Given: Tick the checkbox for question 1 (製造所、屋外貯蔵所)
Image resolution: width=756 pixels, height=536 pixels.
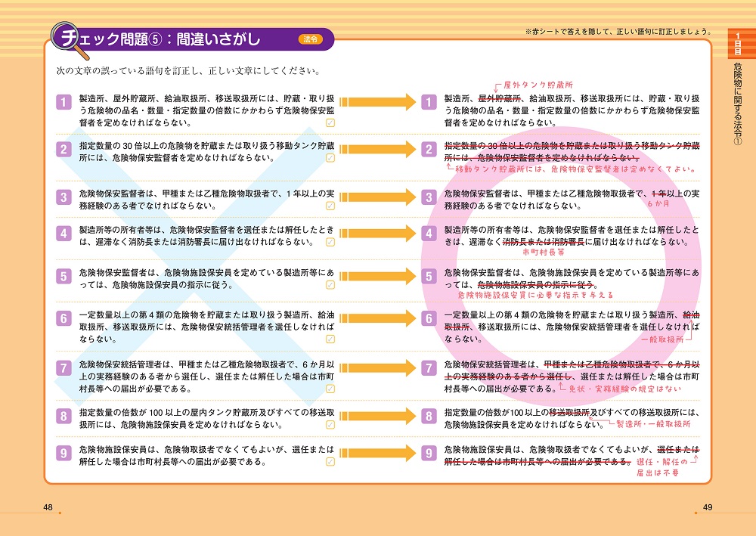Looking at the screenshot, I should (x=330, y=123).
